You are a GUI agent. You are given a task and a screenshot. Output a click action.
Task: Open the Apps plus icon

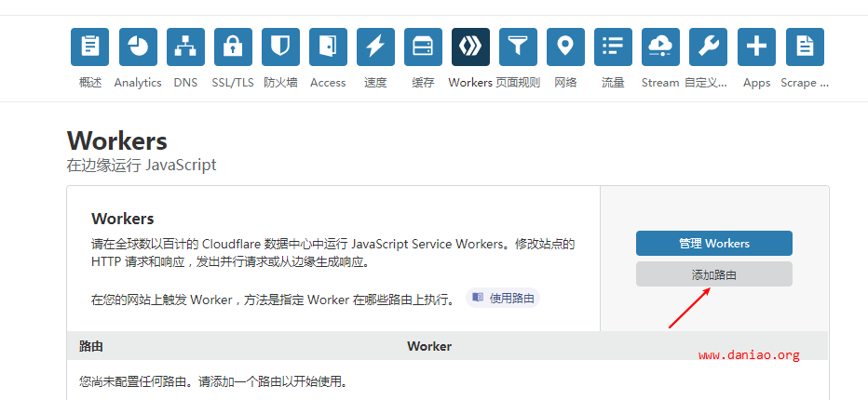[x=757, y=47]
